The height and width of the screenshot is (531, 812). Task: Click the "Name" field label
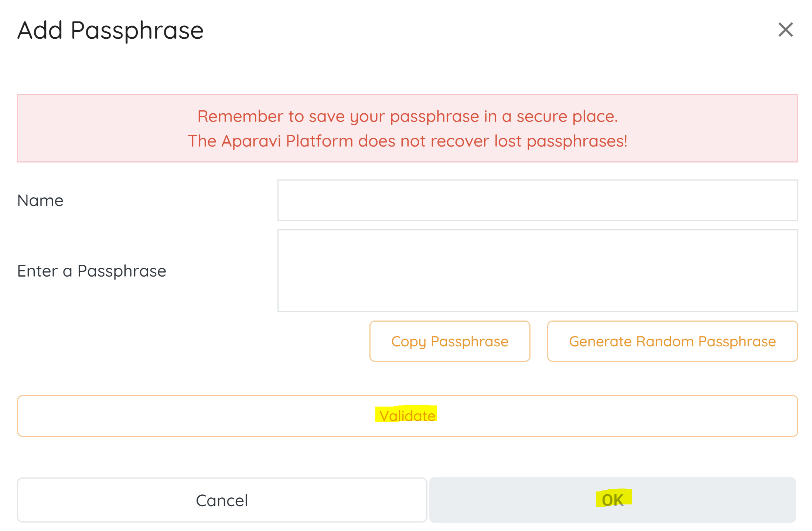(x=40, y=201)
